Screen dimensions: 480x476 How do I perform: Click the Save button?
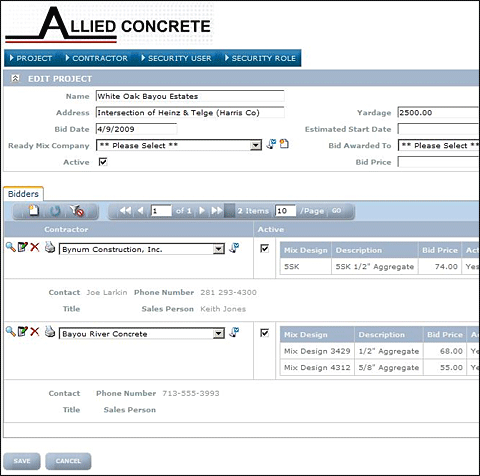click(x=22, y=461)
